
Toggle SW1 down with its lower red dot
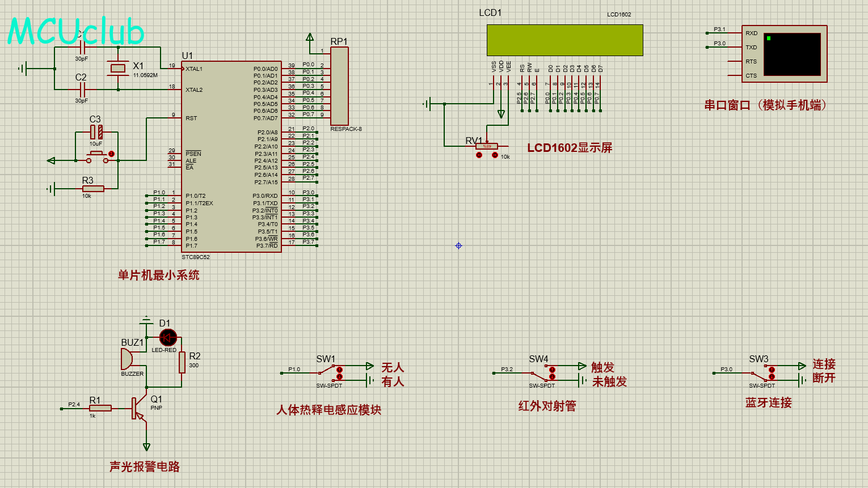pyautogui.click(x=339, y=377)
